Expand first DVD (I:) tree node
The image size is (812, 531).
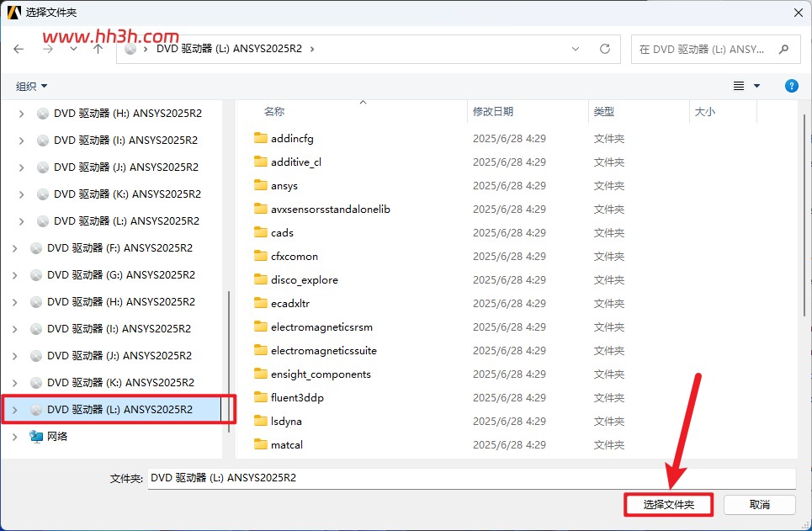[21, 141]
